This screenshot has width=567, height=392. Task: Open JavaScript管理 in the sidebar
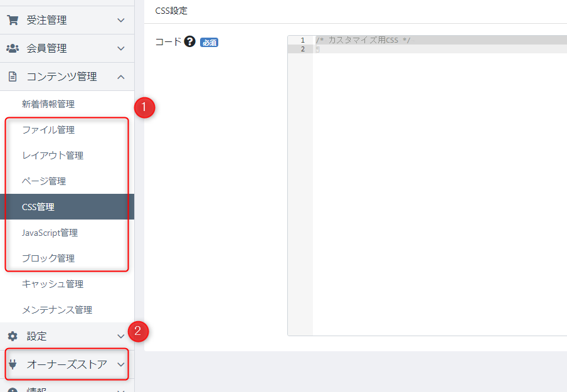pyautogui.click(x=50, y=233)
